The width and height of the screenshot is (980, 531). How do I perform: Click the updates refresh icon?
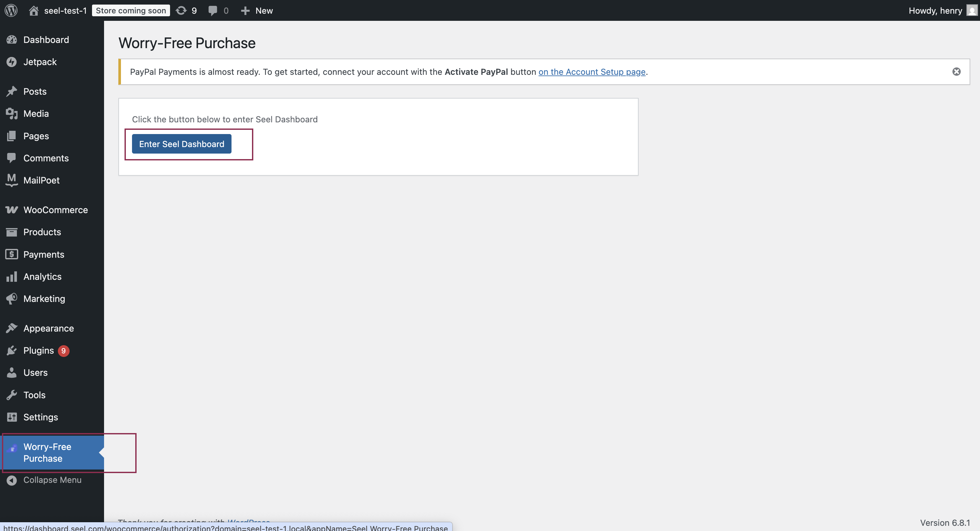(181, 10)
